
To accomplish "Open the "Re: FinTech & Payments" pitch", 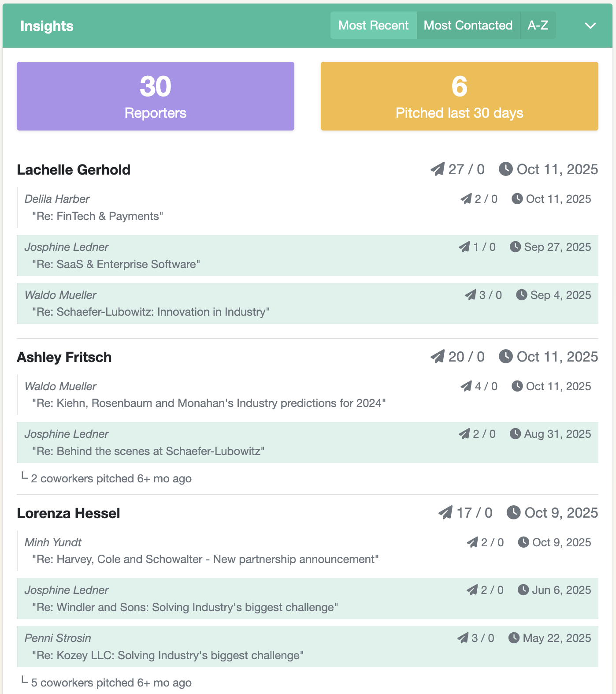I will tap(97, 216).
